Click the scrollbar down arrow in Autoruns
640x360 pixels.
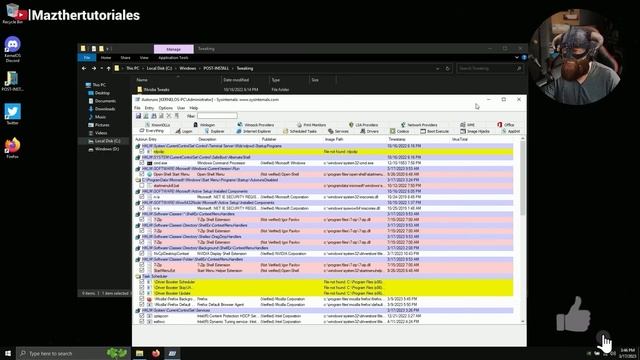tap(523, 322)
